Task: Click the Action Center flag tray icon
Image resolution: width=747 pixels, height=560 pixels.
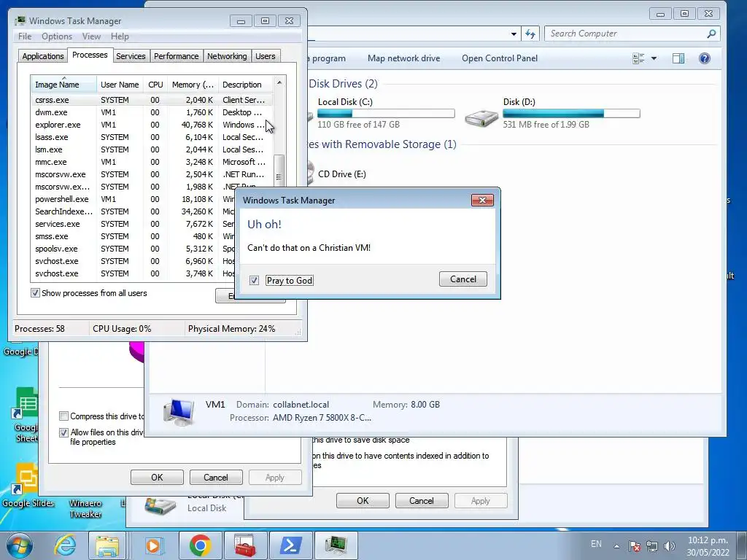Action: 634,546
